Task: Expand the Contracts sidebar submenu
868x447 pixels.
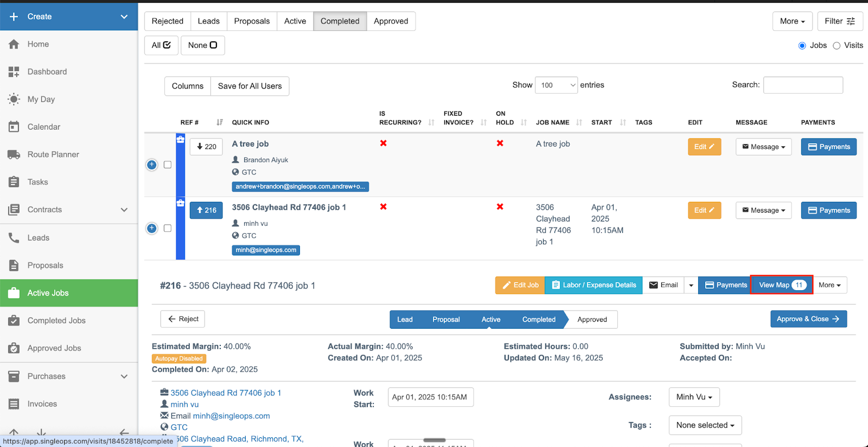Action: (x=124, y=210)
